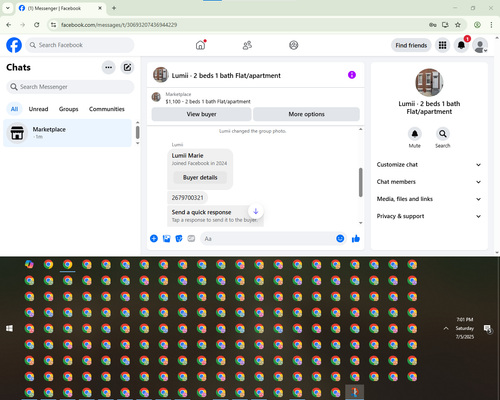Open listing photo in the right panel
This screenshot has width=500, height=400.
[429, 82]
